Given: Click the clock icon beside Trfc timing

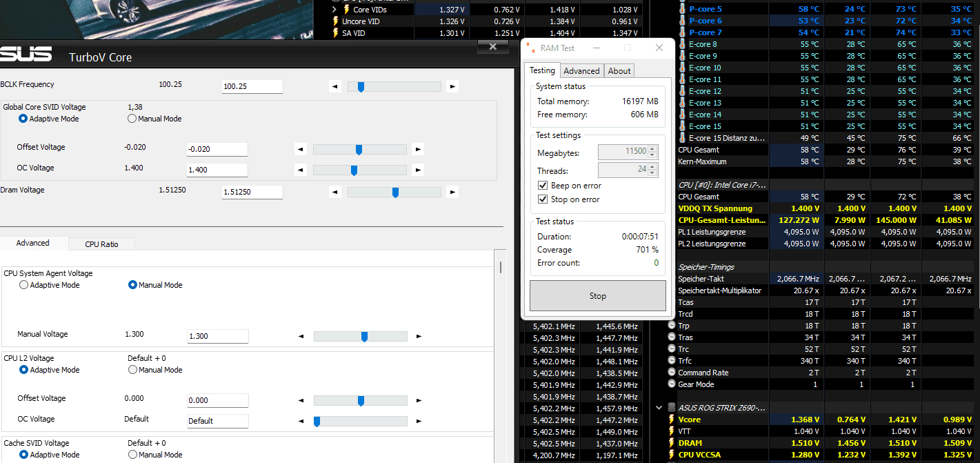Looking at the screenshot, I should [x=672, y=361].
